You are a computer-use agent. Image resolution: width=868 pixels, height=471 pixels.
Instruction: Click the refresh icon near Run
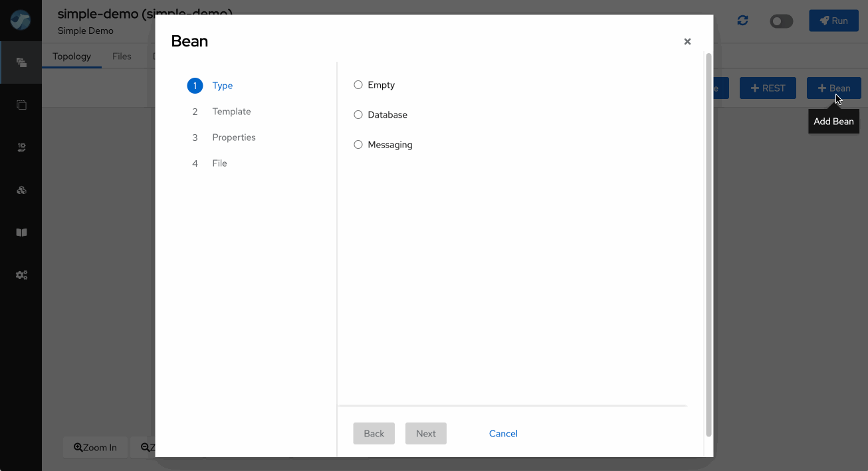(x=742, y=21)
